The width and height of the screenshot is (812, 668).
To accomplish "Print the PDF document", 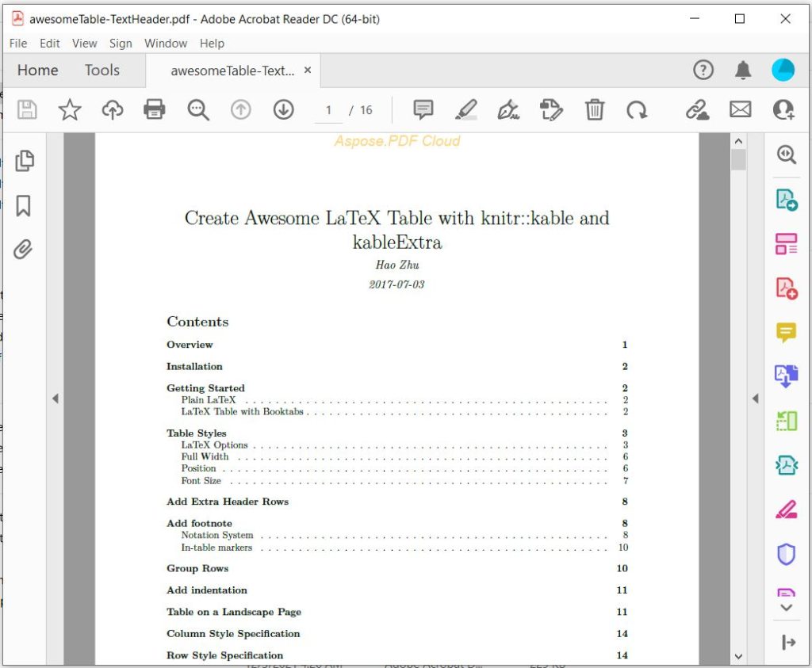I will point(155,110).
